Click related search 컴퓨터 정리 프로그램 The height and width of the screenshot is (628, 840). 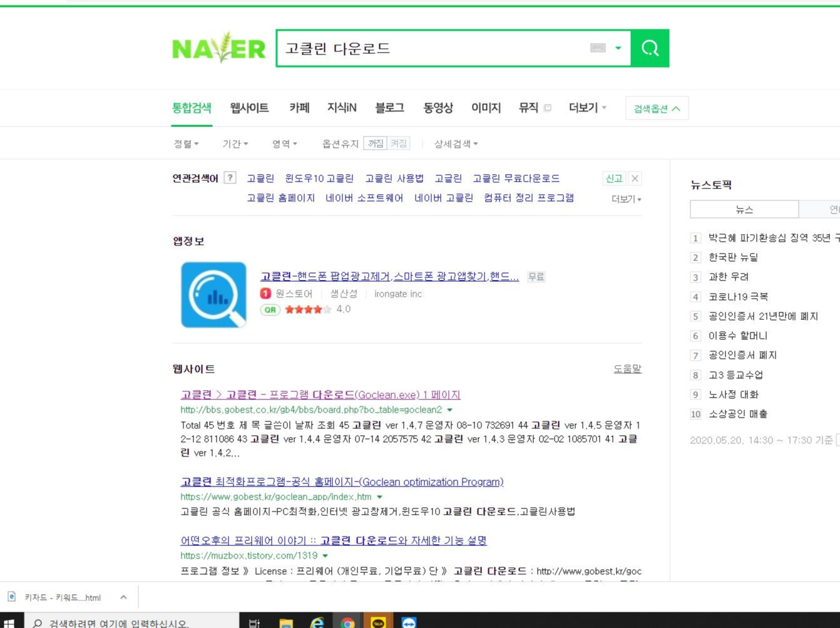[529, 198]
